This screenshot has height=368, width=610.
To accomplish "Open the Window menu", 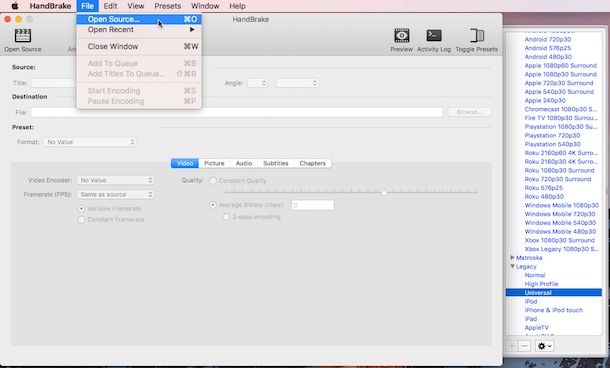I will (x=205, y=6).
